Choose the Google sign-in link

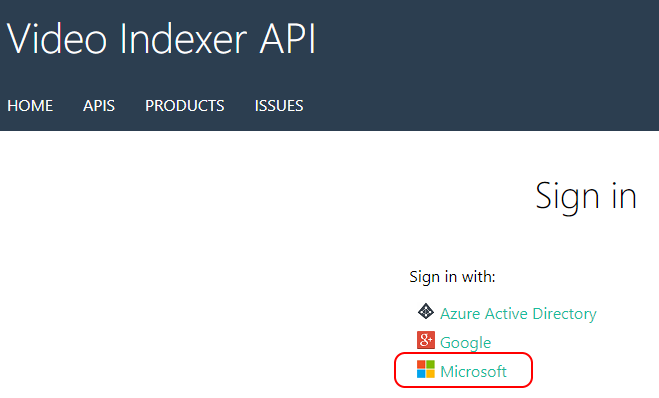pos(465,343)
